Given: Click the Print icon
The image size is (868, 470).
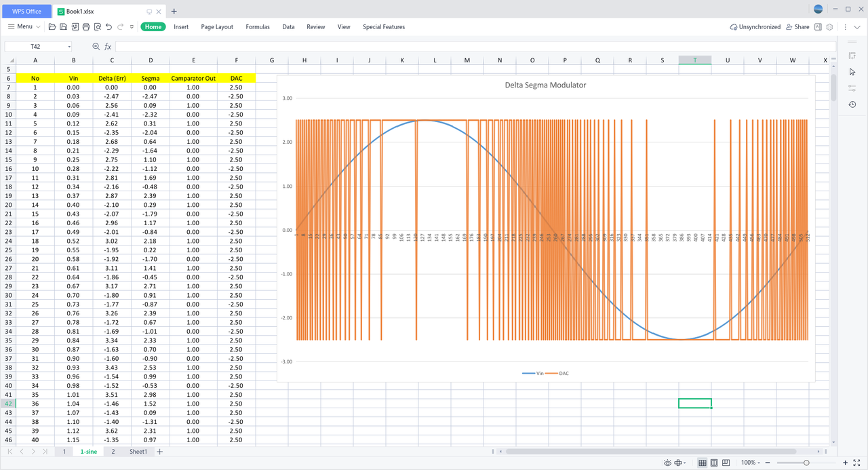Looking at the screenshot, I should 86,27.
